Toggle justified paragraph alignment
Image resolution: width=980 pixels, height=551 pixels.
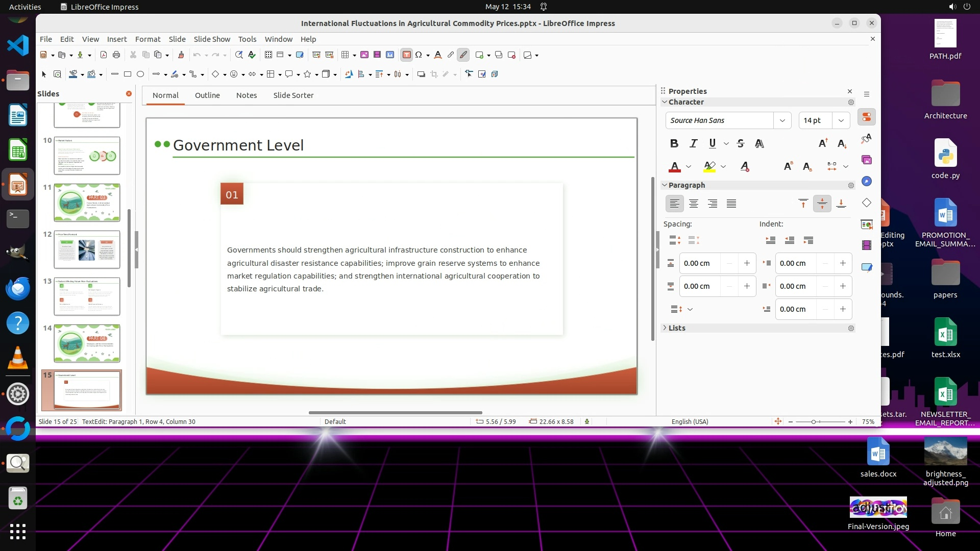(x=731, y=204)
